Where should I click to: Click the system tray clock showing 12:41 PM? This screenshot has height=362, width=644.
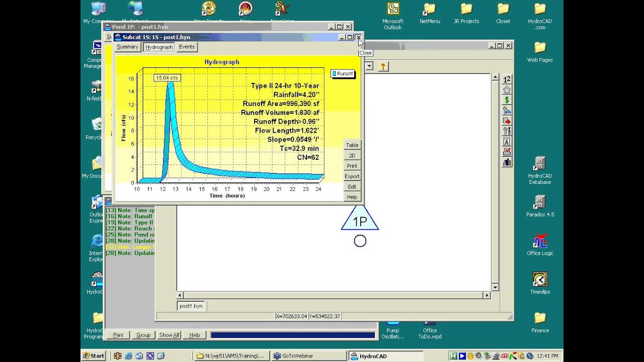[x=548, y=356]
